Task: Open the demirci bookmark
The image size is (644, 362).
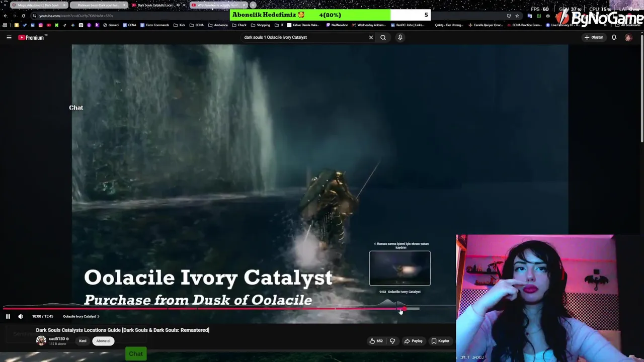Action: (x=111, y=25)
